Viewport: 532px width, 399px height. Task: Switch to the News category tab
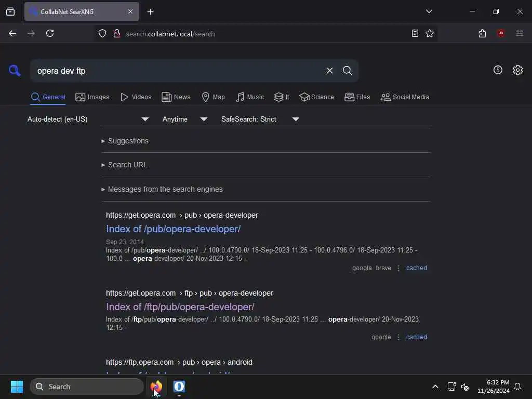(x=176, y=97)
